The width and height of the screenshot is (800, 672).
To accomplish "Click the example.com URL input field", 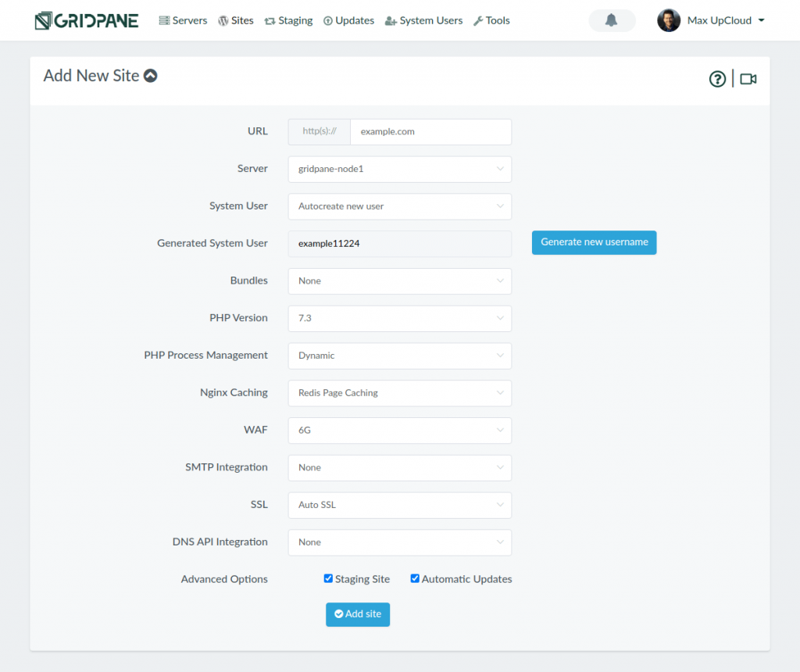I will tap(430, 131).
